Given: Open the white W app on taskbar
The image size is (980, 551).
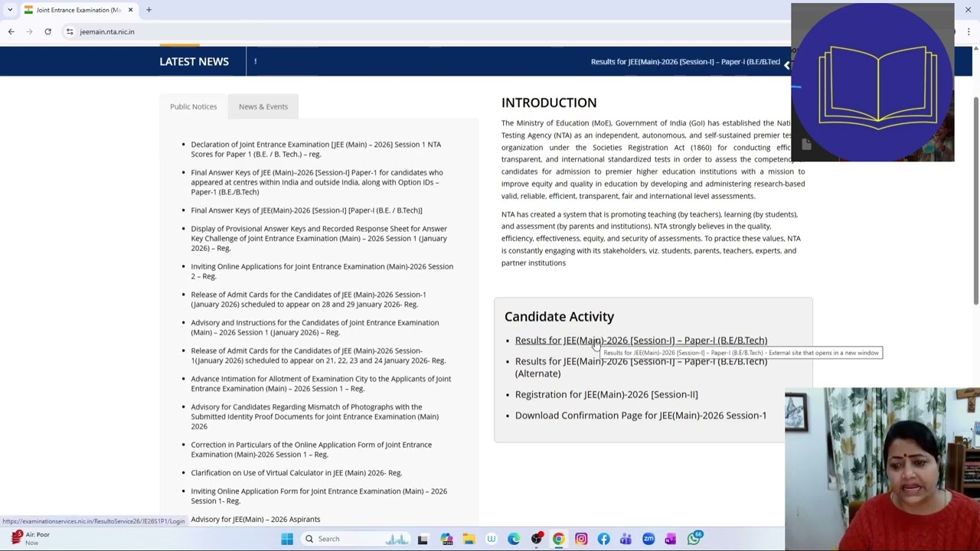Looking at the screenshot, I should click(x=491, y=539).
